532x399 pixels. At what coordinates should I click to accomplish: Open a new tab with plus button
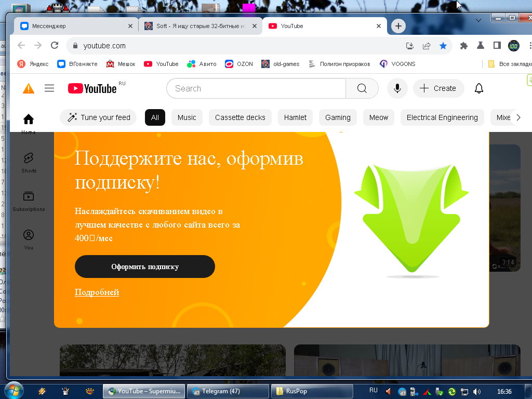point(398,26)
